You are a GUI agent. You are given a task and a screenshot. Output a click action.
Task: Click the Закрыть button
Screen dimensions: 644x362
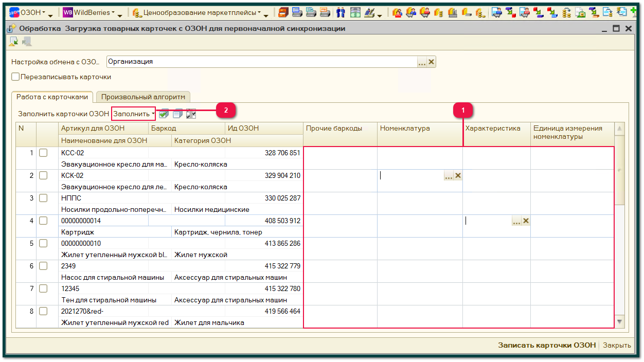(617, 345)
